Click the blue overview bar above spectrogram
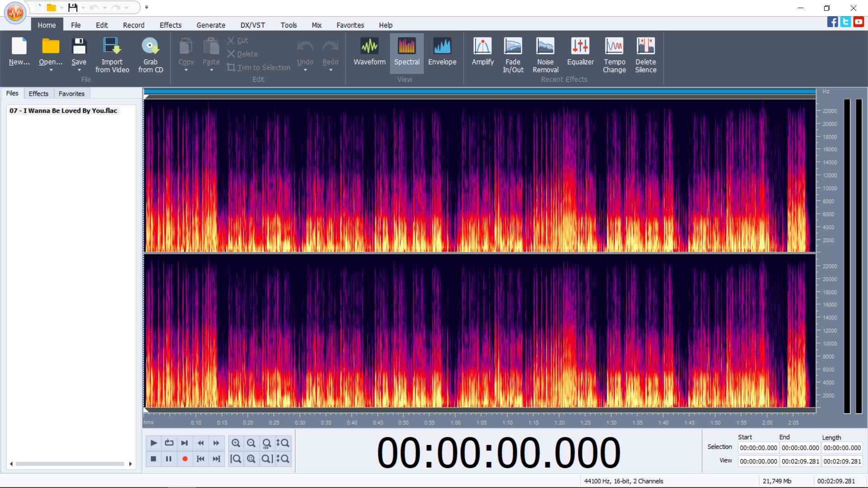This screenshot has width=868, height=488. tap(480, 92)
